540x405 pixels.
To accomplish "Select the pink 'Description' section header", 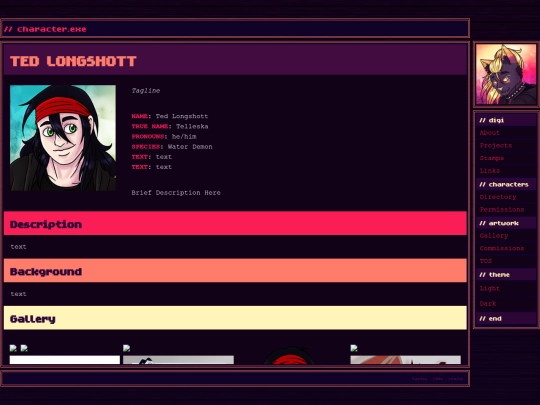I will point(235,224).
